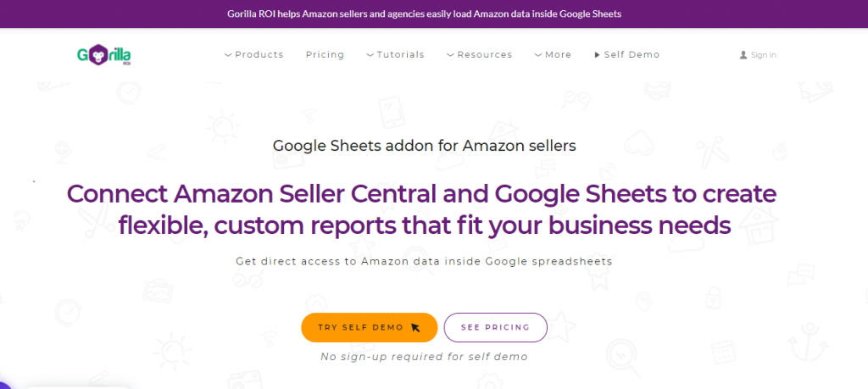Viewport: 868px width, 389px height.
Task: Select the Self Demo nav item
Action: click(x=632, y=55)
